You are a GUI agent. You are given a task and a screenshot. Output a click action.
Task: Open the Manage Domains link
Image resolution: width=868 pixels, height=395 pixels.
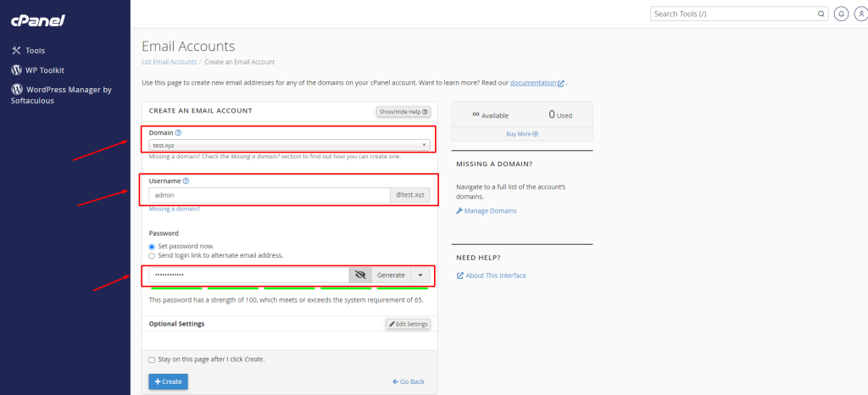490,210
